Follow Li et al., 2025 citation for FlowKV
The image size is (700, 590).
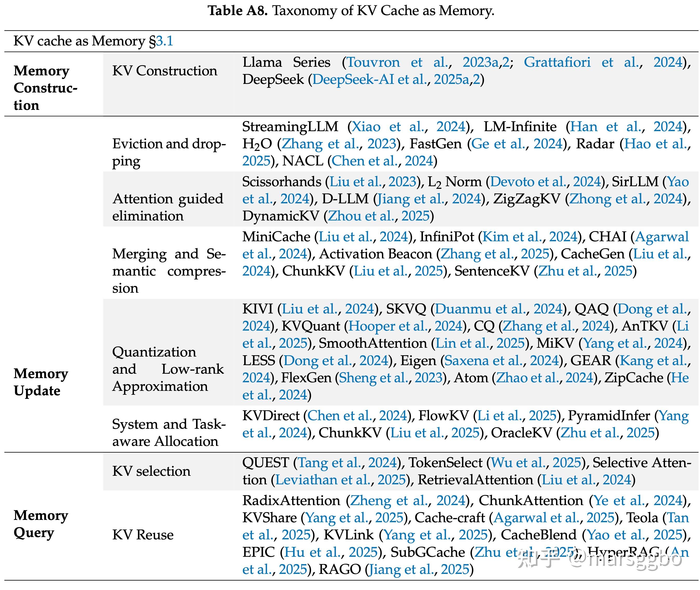coord(516,416)
